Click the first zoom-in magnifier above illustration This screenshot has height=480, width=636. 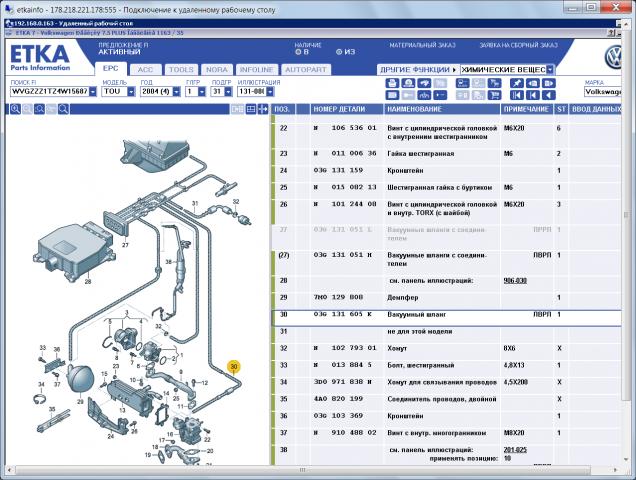[15, 109]
